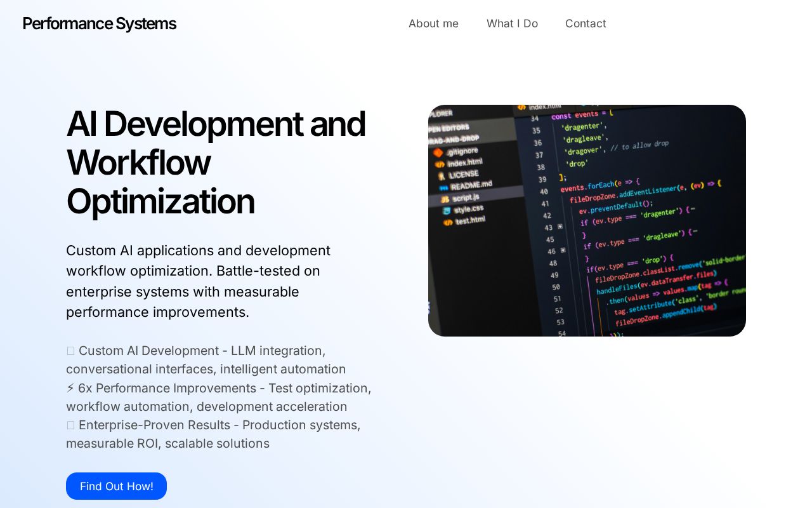Expand the fold marker on code line 43

560,227
